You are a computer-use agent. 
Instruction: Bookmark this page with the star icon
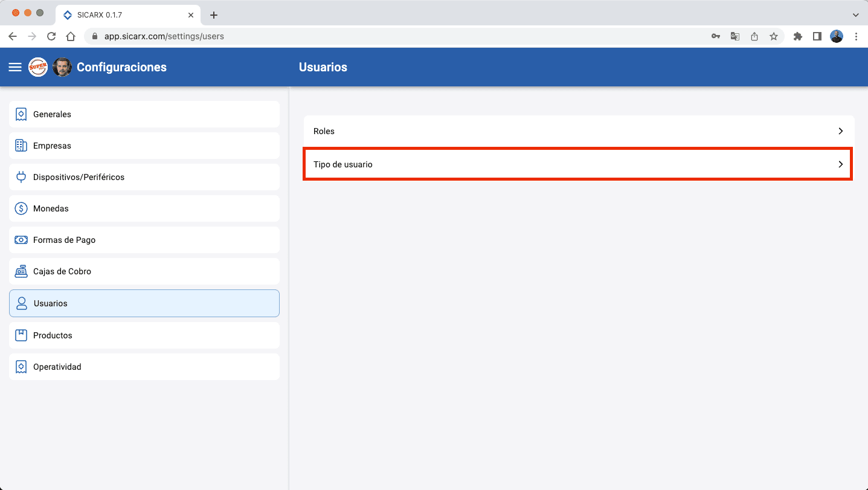[x=773, y=36]
